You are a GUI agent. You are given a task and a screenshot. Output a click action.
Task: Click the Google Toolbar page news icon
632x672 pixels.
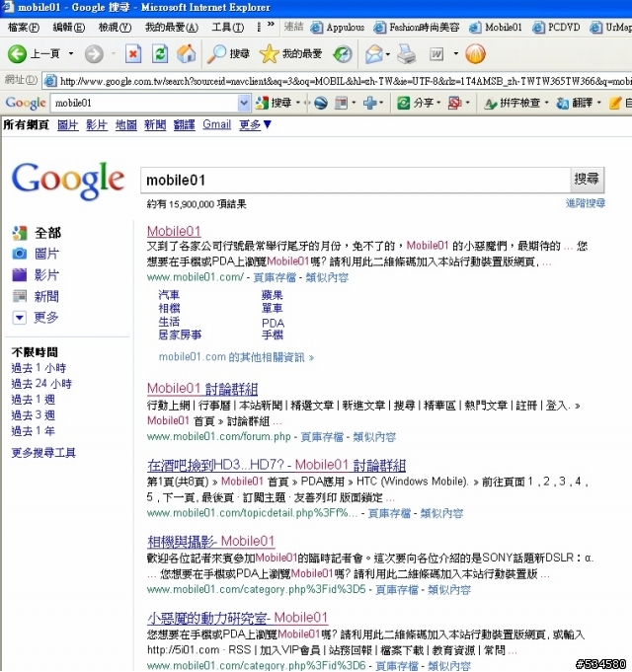pos(341,103)
